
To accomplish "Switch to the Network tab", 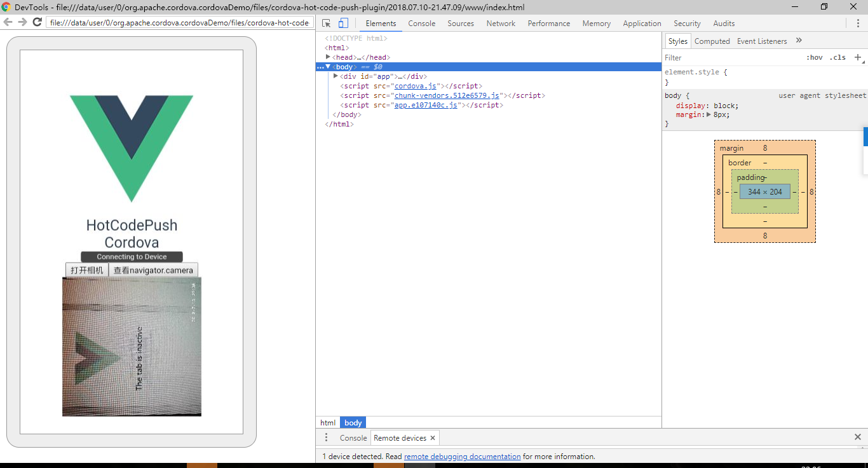I will click(x=501, y=24).
